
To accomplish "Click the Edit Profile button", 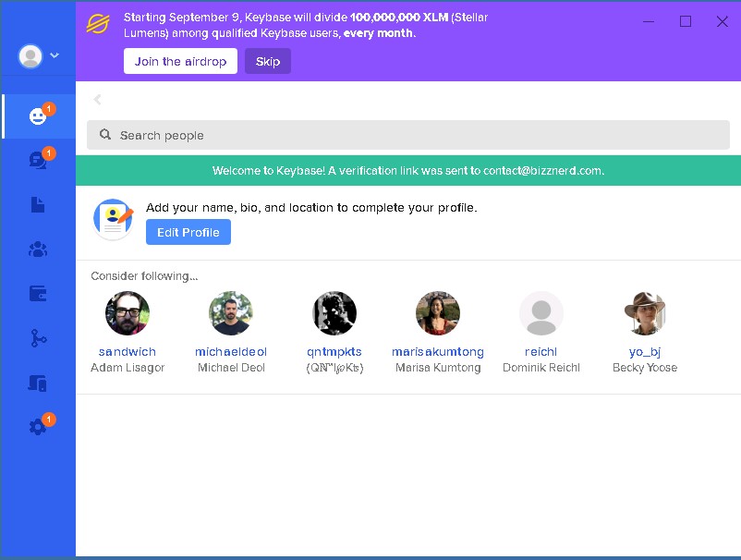I will pos(188,232).
